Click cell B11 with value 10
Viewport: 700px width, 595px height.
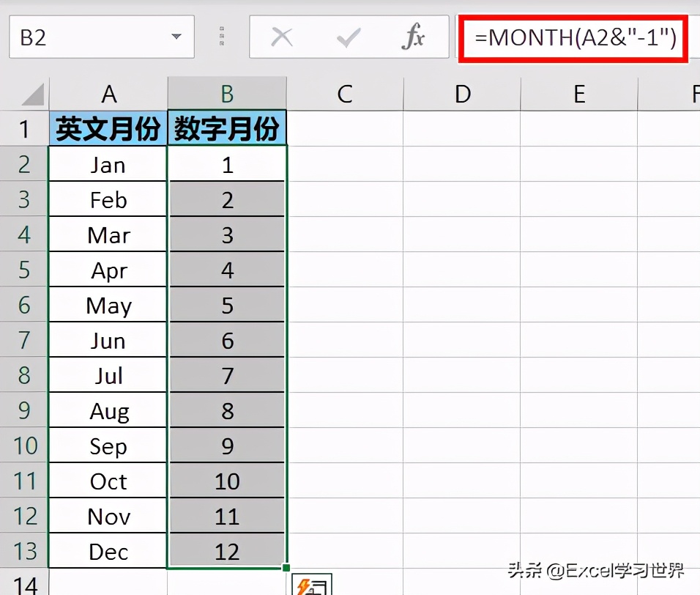[227, 481]
